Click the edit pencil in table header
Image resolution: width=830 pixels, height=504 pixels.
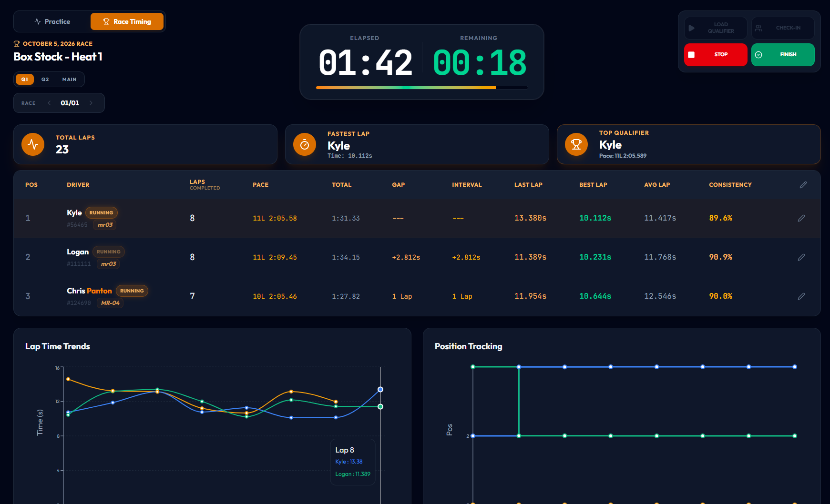click(803, 185)
